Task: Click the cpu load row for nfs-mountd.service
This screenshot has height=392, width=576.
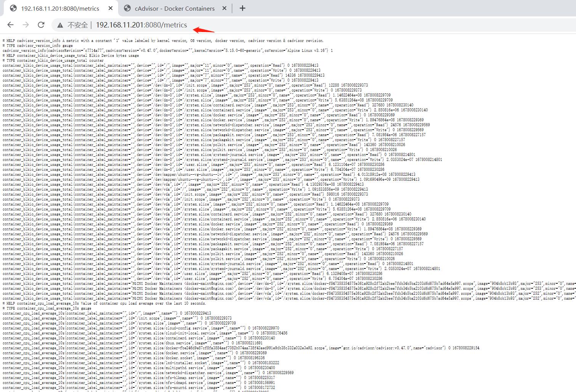Action: tap(139, 387)
